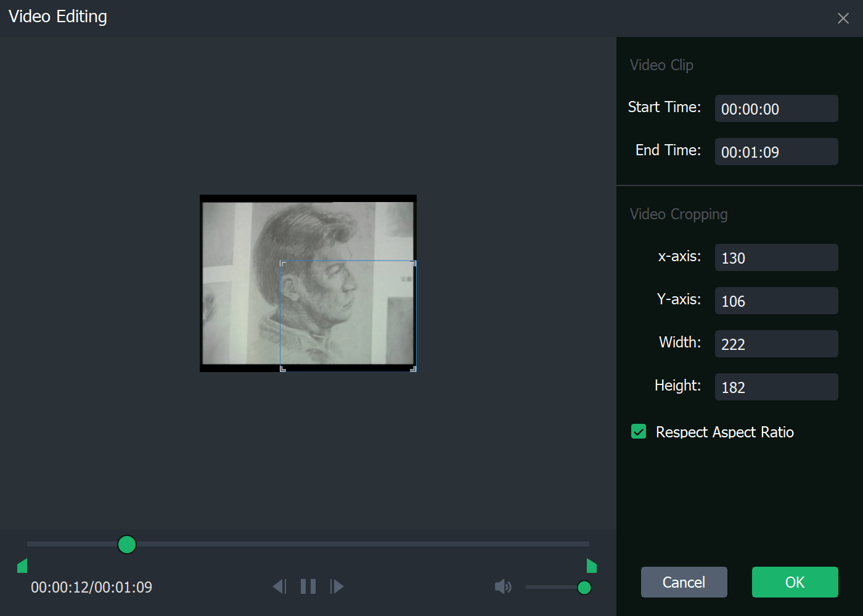
Task: Click the Width cropping field
Action: tap(776, 344)
